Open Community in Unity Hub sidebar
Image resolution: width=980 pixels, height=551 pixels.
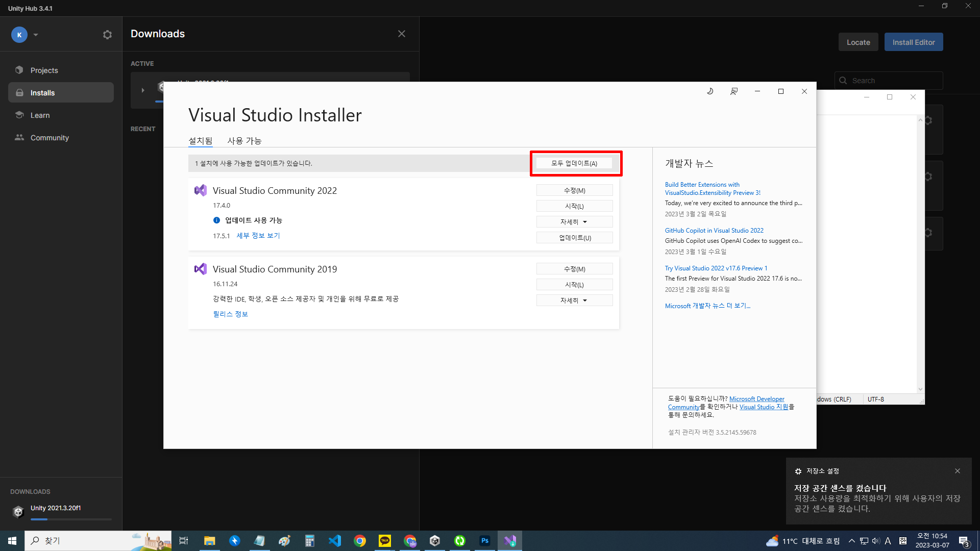point(61,138)
